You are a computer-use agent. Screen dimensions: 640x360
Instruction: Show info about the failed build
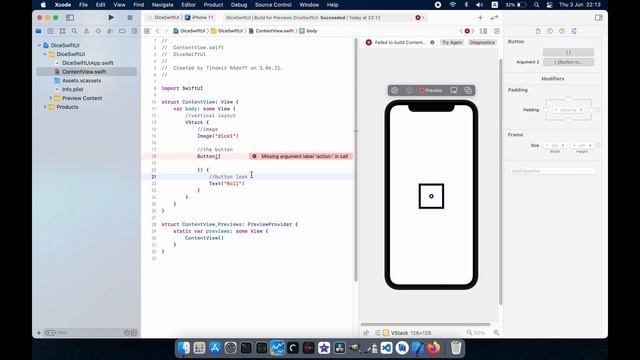432,42
